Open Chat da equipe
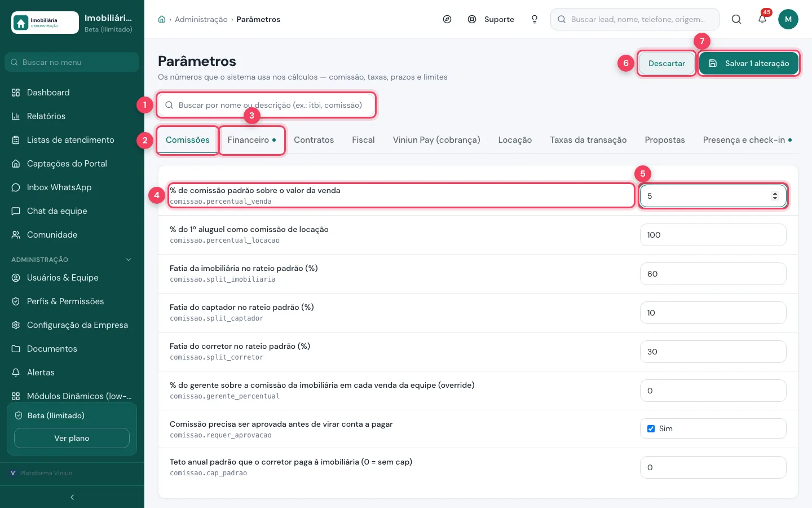 [x=72, y=211]
